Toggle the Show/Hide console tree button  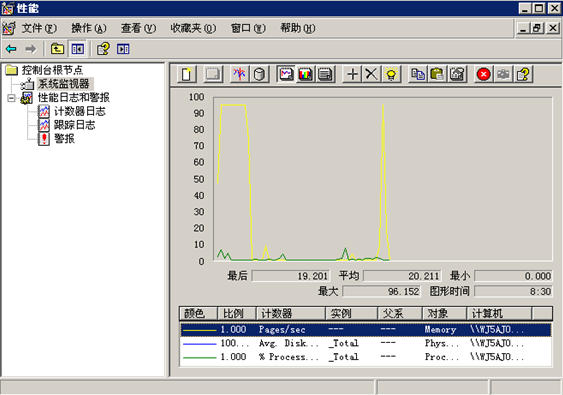tap(77, 49)
